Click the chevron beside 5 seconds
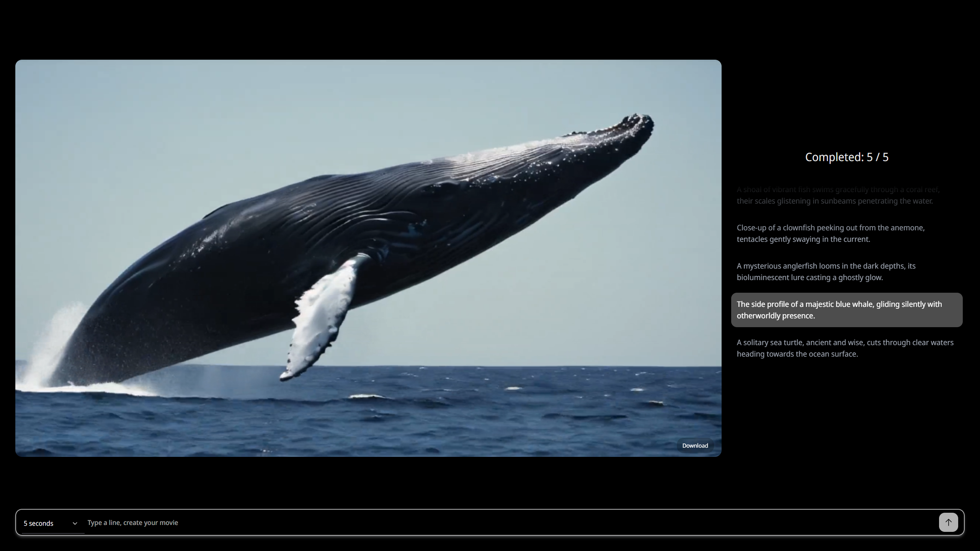980x551 pixels. coord(75,523)
